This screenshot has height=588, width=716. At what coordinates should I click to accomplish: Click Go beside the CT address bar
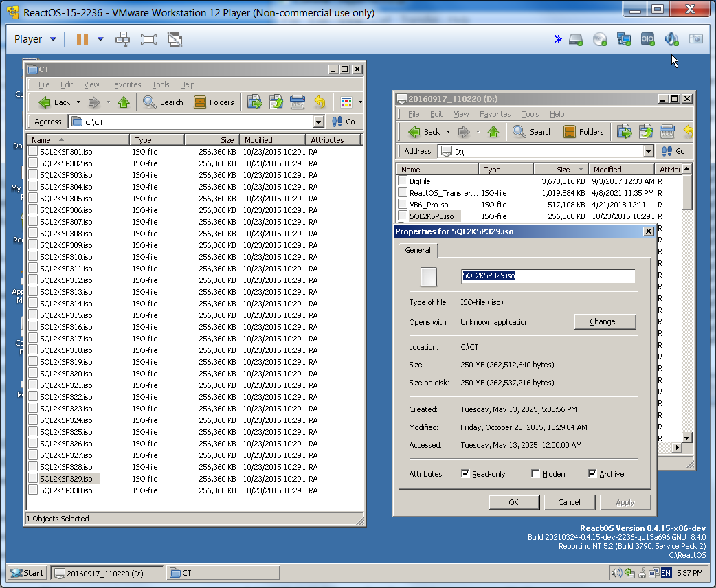[x=344, y=122]
